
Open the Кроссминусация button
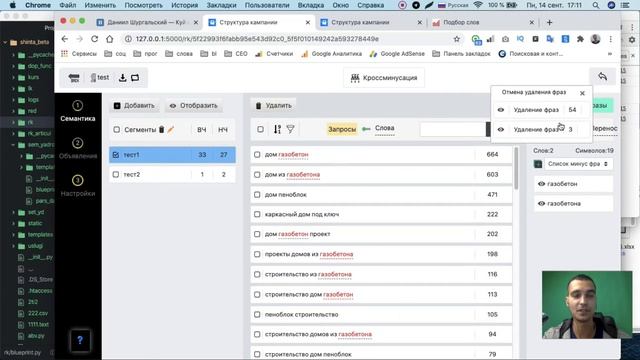(x=384, y=78)
